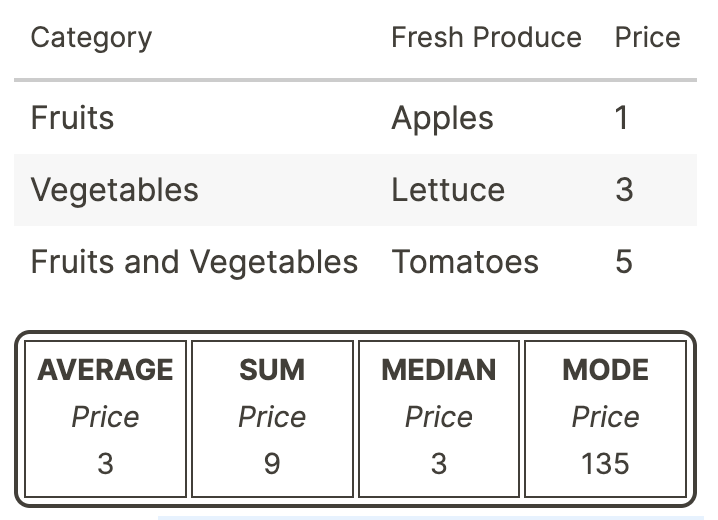The width and height of the screenshot is (718, 520).
Task: Click the price value 5 for Tomatoes
Action: coord(624,262)
